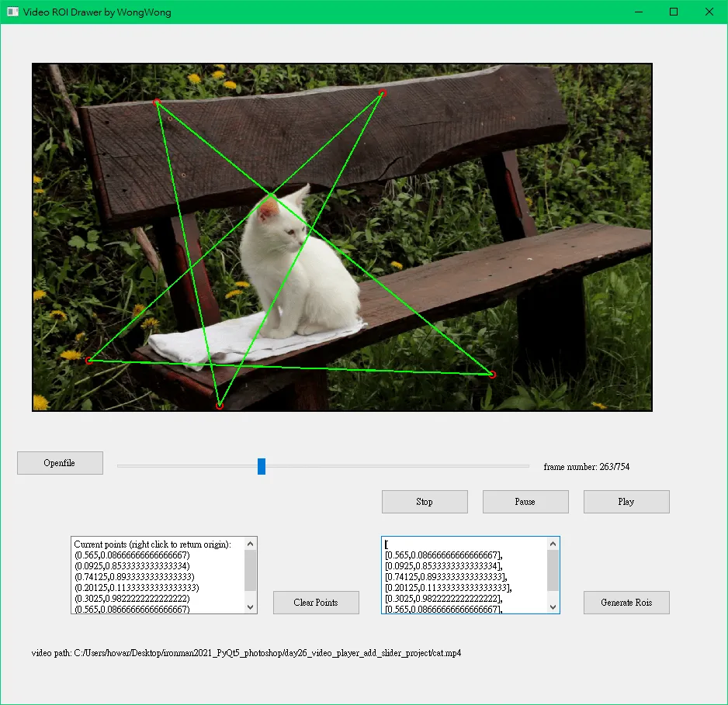Viewport: 728px width, 705px height.
Task: Click the blue frame slider handle
Action: [262, 466]
